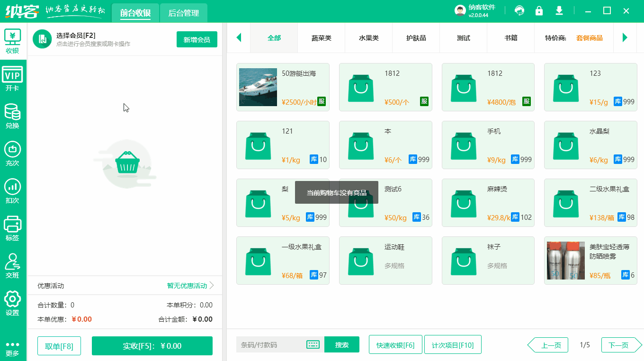
Task: Click the 充次 recharge sidebar icon
Action: (x=13, y=153)
